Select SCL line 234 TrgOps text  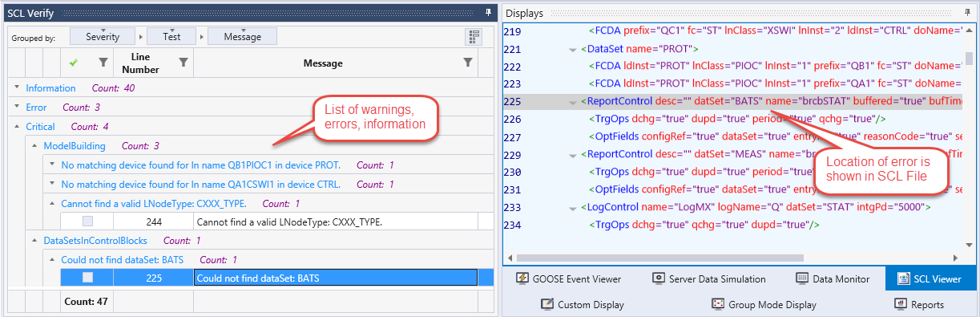[x=704, y=226]
